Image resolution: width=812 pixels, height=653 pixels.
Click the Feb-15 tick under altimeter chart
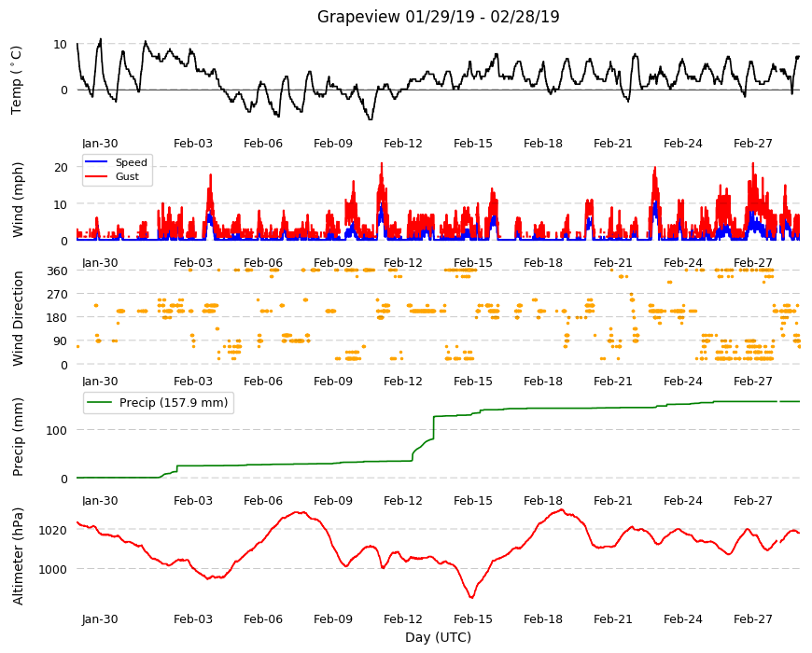pos(473,618)
